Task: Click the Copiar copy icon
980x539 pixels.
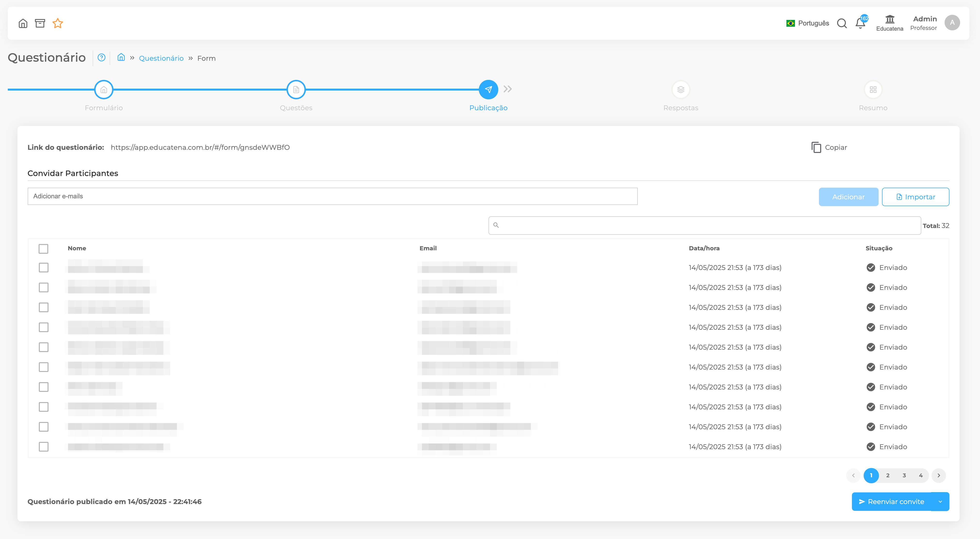Action: [816, 147]
